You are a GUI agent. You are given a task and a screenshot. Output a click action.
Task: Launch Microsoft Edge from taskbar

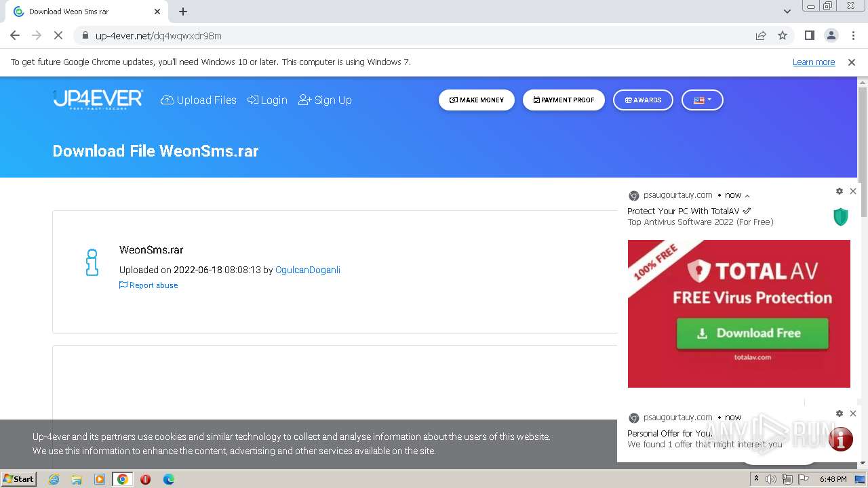pyautogui.click(x=169, y=479)
